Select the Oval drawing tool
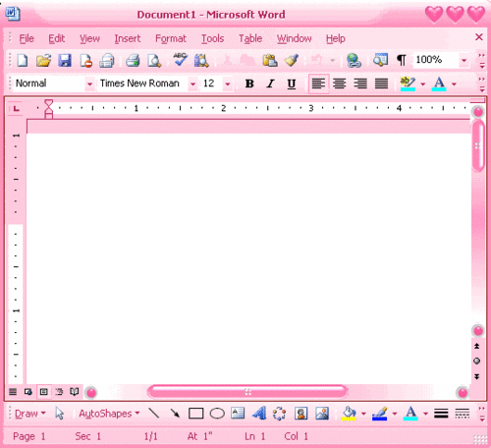This screenshot has height=448, width=491. tap(217, 414)
